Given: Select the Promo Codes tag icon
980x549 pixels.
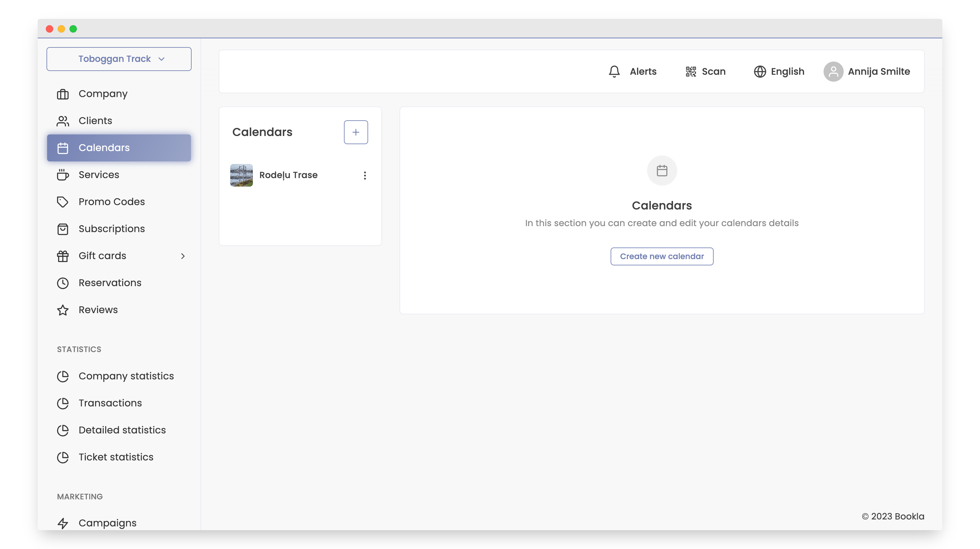Looking at the screenshot, I should [63, 202].
